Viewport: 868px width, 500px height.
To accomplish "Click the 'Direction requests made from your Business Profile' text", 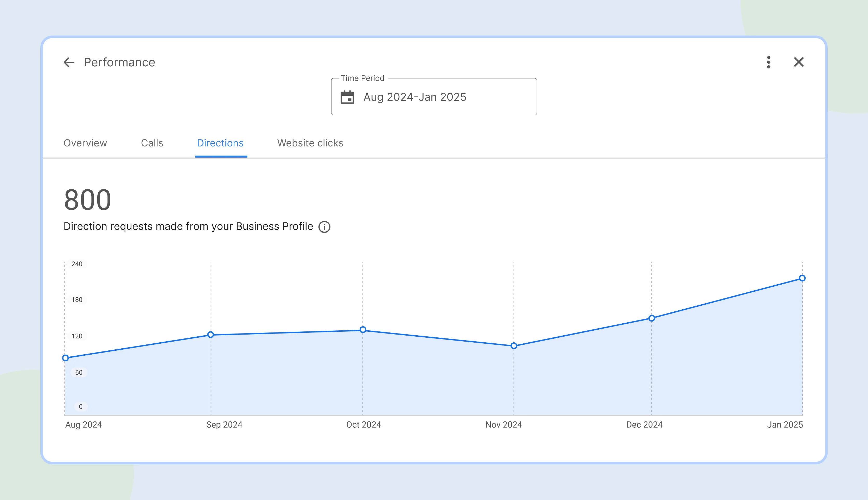I will 188,227.
